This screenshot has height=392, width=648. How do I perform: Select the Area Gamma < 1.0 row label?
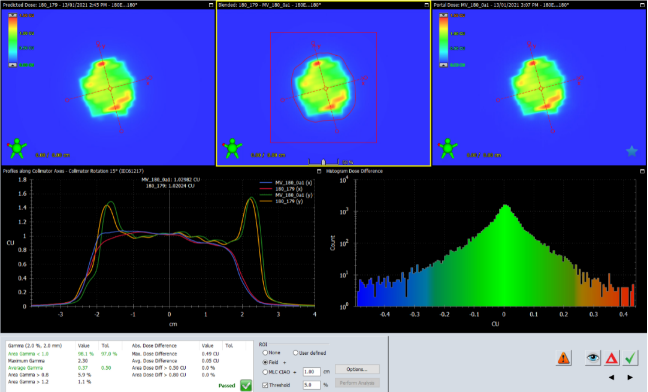28,354
